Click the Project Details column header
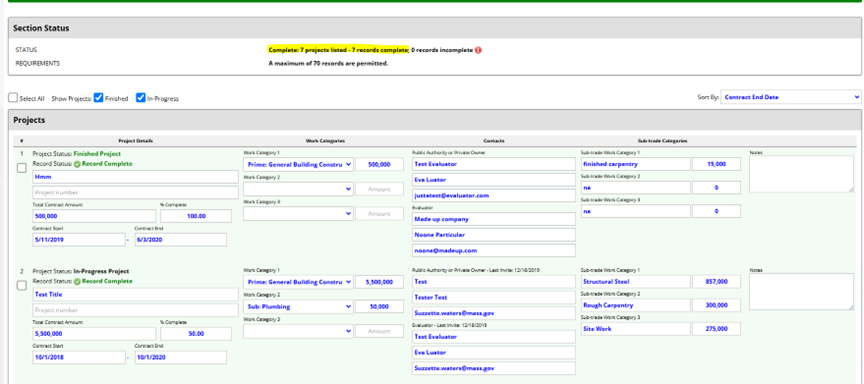Image resolution: width=864 pixels, height=384 pixels. tap(135, 141)
